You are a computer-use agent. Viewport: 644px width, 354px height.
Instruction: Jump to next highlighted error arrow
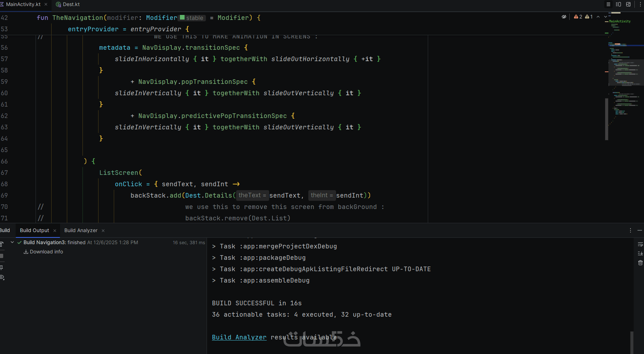point(606,17)
